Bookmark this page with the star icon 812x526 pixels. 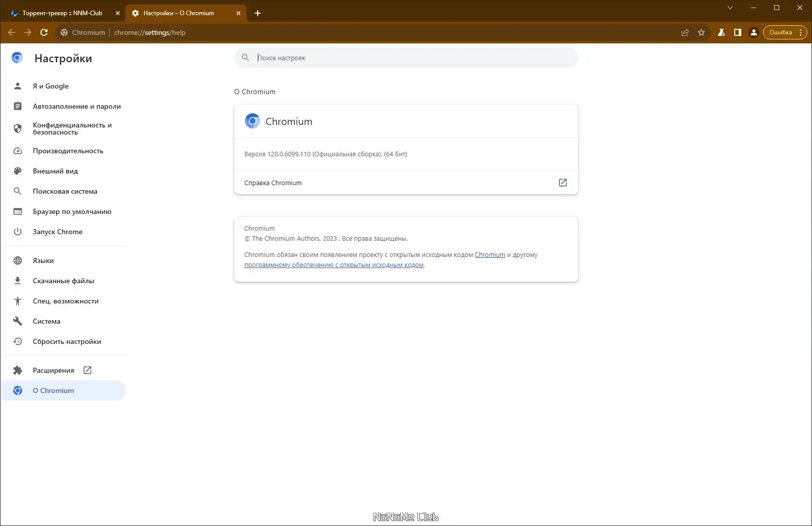(x=701, y=32)
